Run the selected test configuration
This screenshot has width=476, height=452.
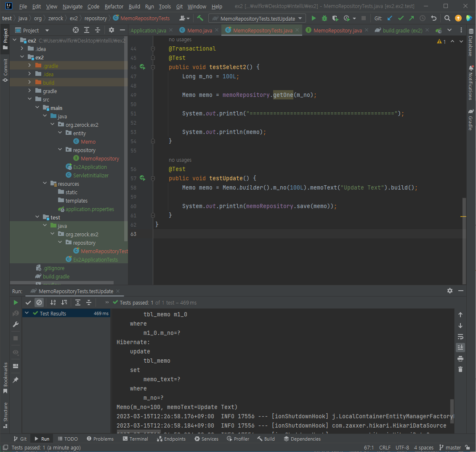[x=314, y=18]
